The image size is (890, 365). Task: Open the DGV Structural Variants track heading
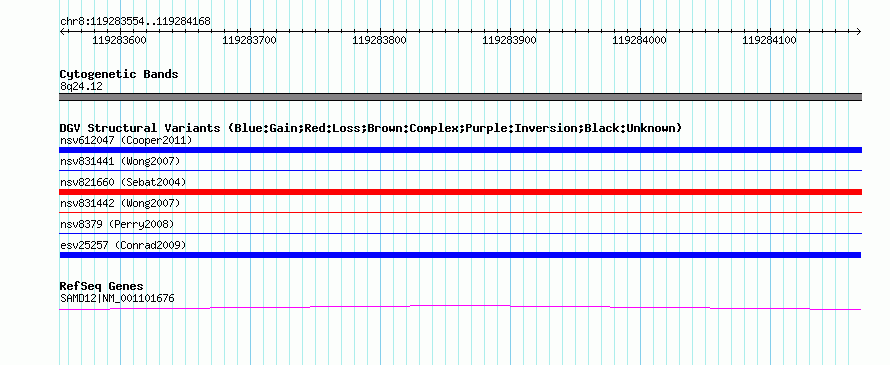(x=371, y=128)
